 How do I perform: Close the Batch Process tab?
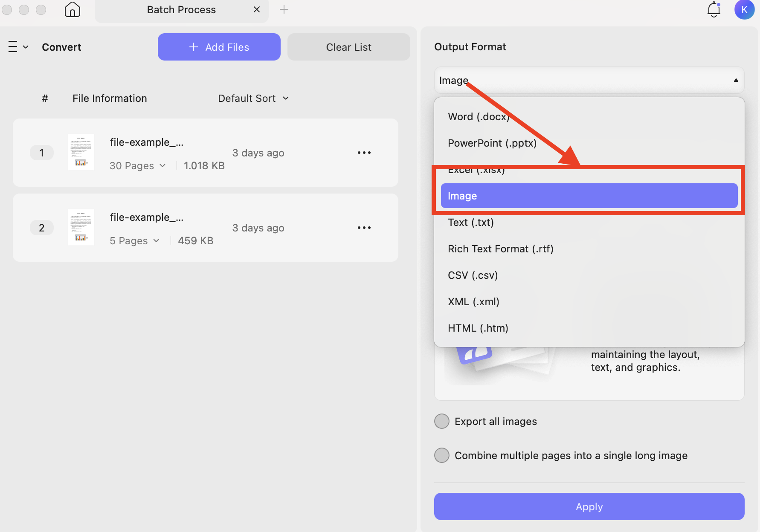coord(256,9)
